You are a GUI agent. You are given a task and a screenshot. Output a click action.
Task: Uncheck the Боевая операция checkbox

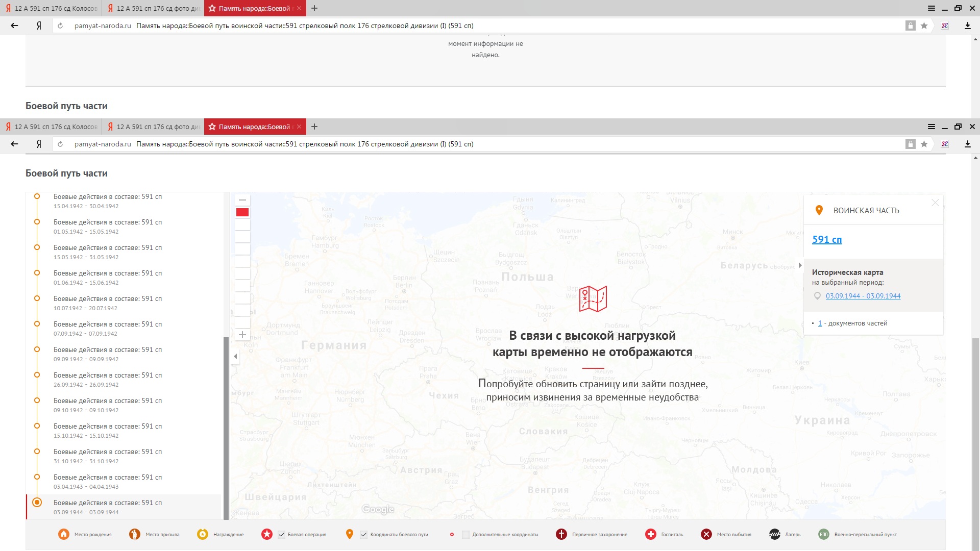click(x=281, y=535)
